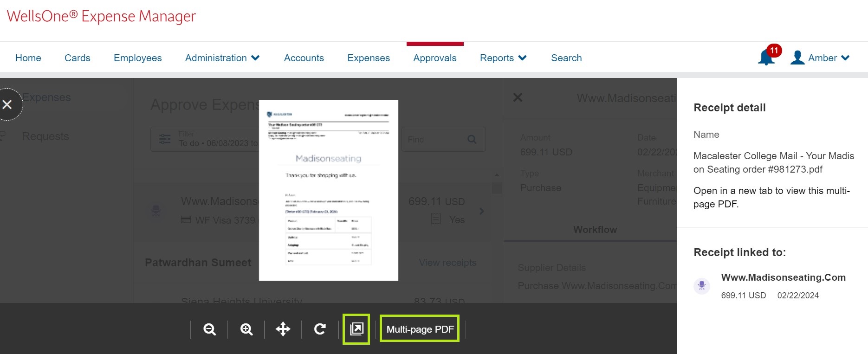Screen dimensions: 868x354
Task: Click the receipt PDF page thumbnail
Action: tap(329, 190)
